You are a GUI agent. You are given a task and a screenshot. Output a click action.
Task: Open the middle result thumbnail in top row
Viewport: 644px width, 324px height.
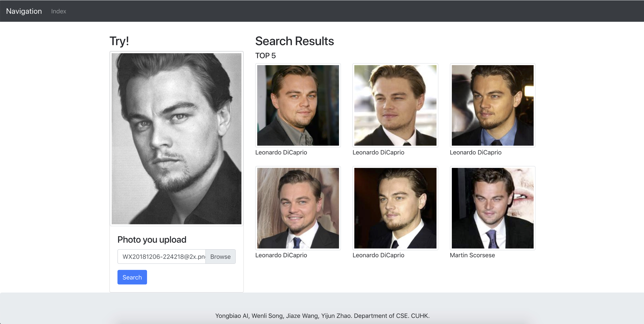click(x=395, y=105)
